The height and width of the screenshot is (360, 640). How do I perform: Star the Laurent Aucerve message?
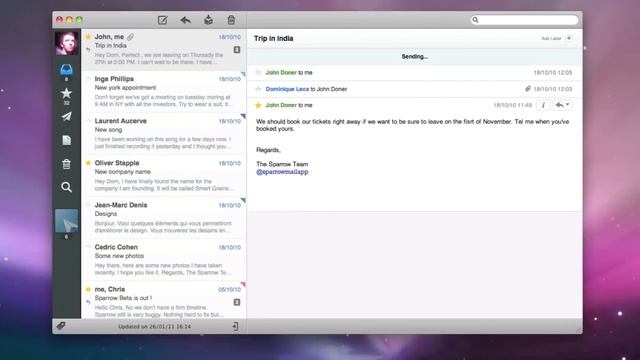click(x=88, y=121)
